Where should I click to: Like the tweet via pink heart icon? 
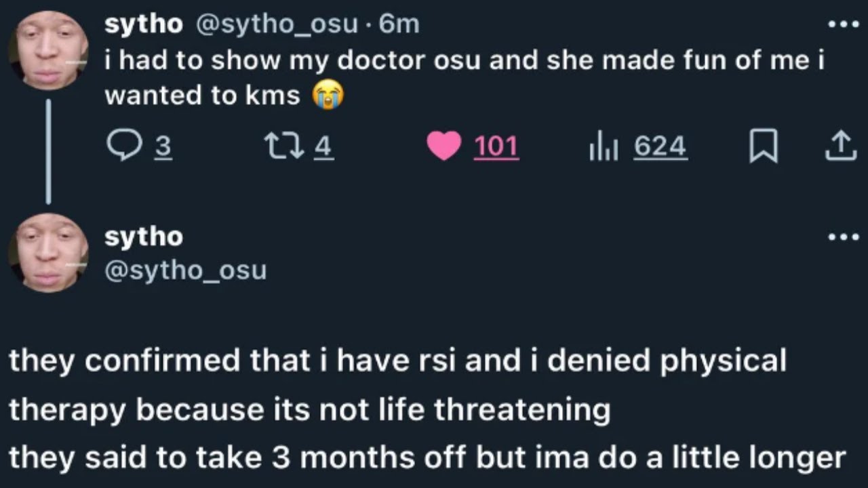[444, 146]
